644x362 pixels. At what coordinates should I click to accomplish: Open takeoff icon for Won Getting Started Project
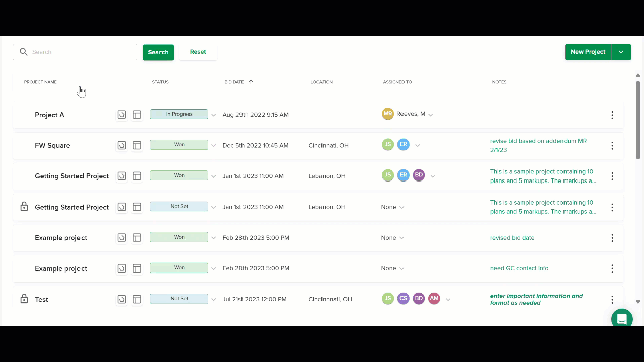tap(122, 176)
